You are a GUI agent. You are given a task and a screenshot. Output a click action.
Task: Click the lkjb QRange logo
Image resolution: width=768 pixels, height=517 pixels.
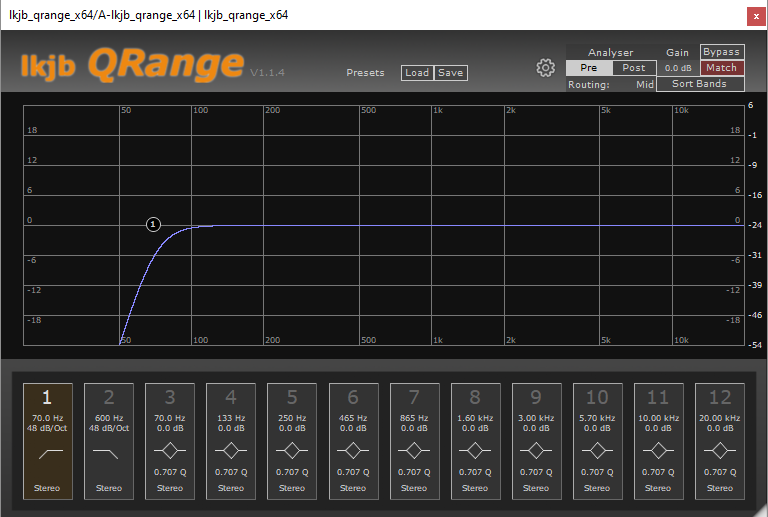point(132,65)
